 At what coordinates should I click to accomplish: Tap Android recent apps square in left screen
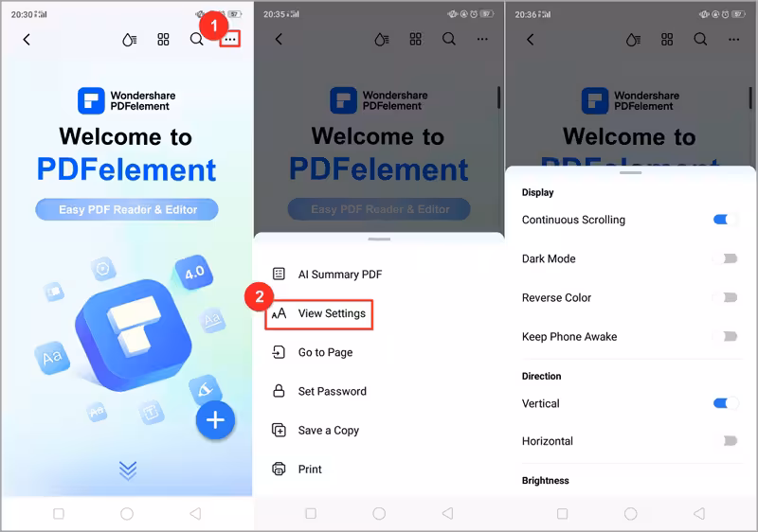click(59, 514)
